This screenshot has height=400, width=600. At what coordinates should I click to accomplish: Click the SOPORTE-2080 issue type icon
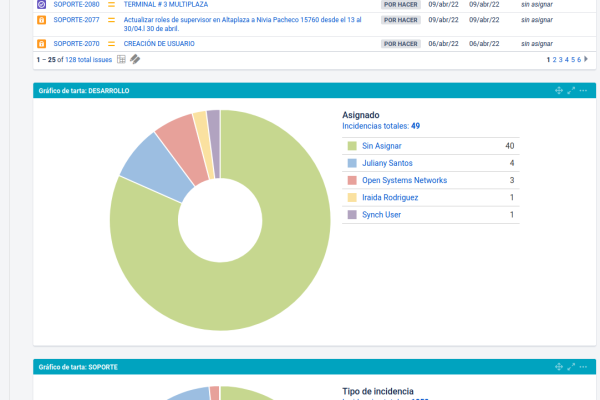41,4
